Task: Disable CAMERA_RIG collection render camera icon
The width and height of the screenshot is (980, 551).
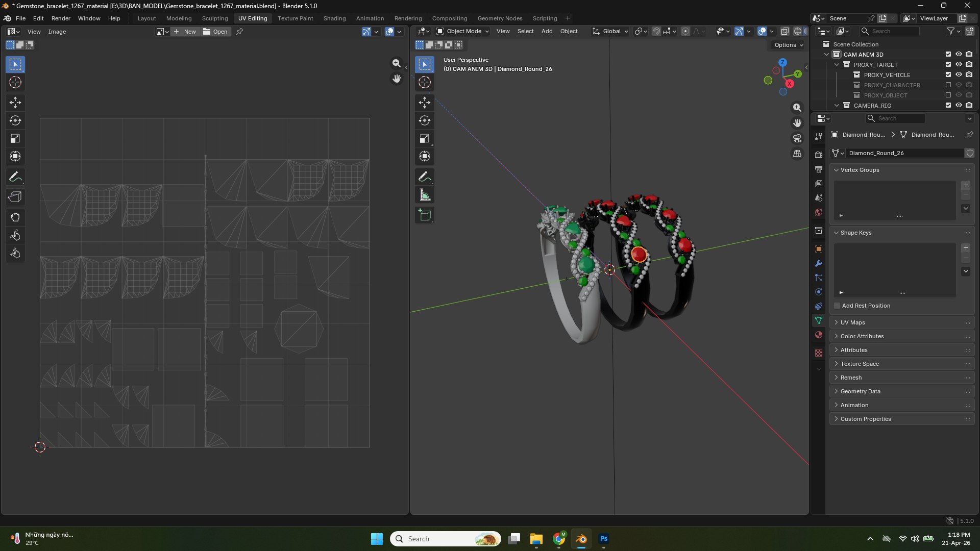Action: point(969,106)
